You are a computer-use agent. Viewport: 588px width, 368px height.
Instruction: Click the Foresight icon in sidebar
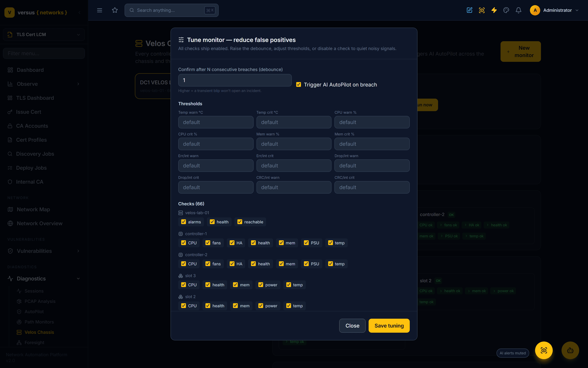pyautogui.click(x=19, y=342)
